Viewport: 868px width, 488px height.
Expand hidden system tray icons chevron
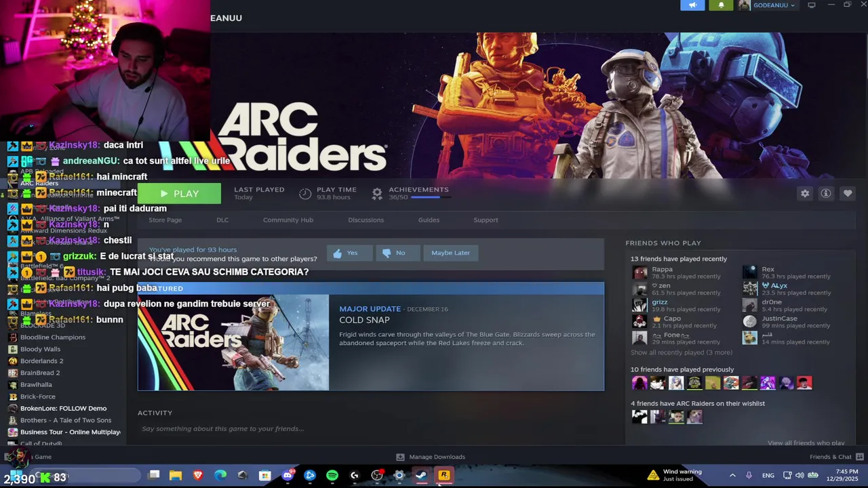(x=732, y=476)
